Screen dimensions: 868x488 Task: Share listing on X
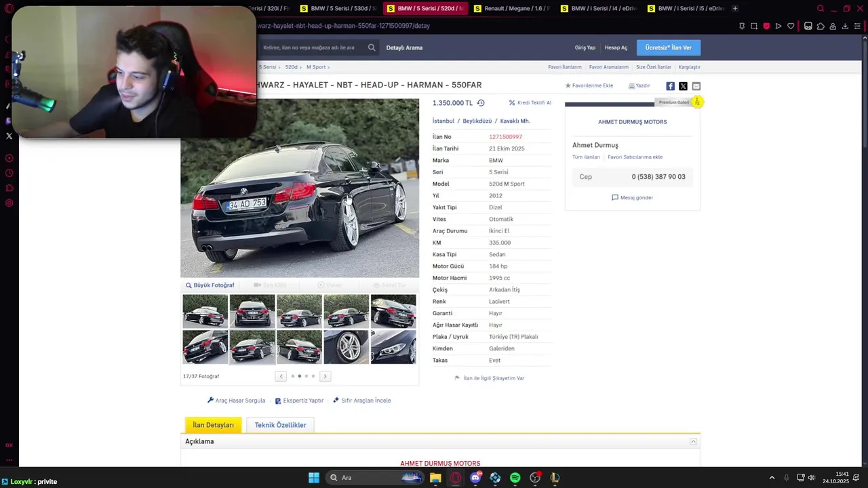tap(683, 86)
